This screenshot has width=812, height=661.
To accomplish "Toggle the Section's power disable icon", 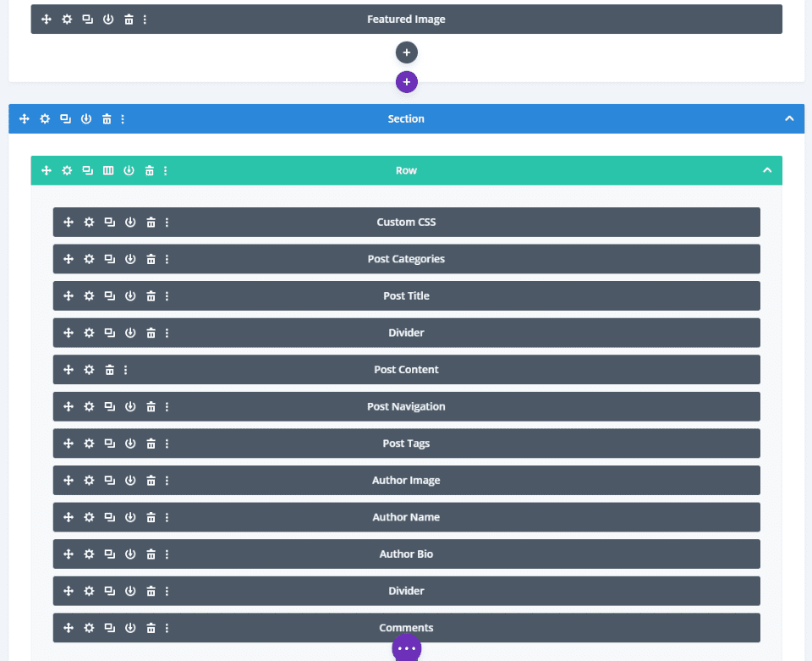I will [86, 118].
